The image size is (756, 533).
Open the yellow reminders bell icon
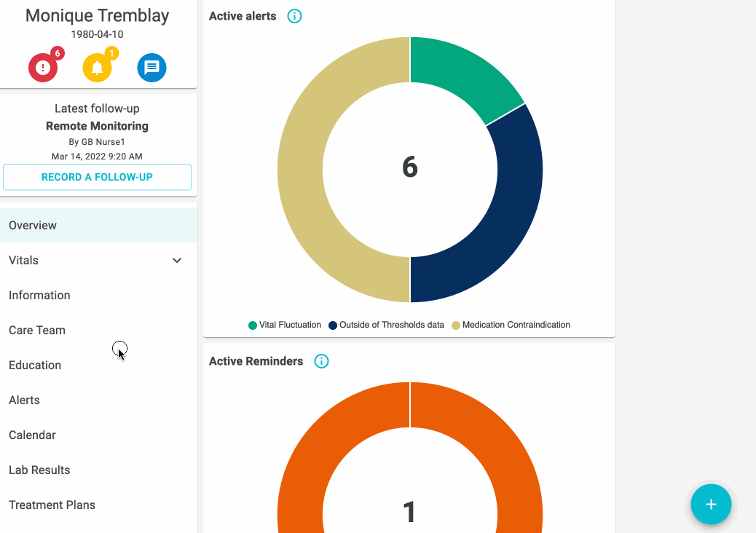[98, 68]
